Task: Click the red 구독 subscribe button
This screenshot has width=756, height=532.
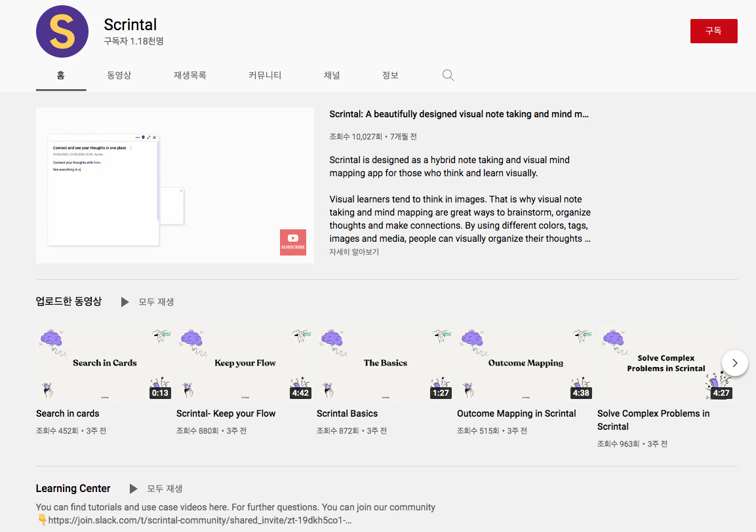Action: click(713, 31)
